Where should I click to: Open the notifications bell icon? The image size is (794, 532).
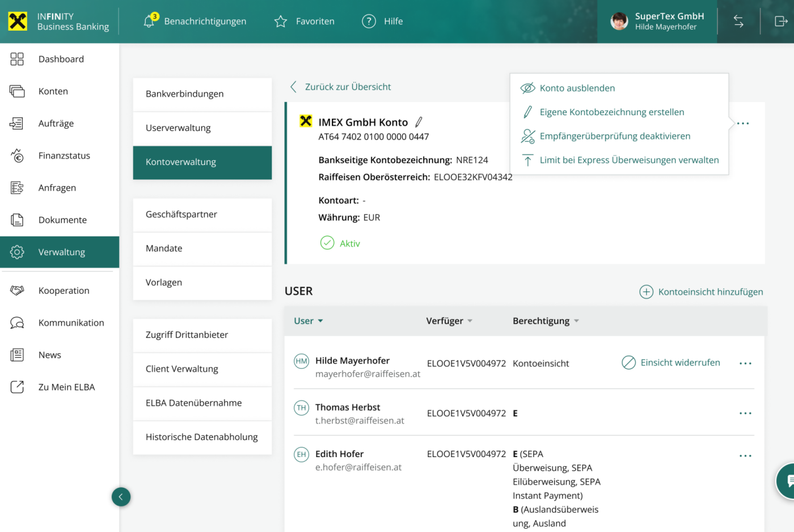pyautogui.click(x=149, y=22)
